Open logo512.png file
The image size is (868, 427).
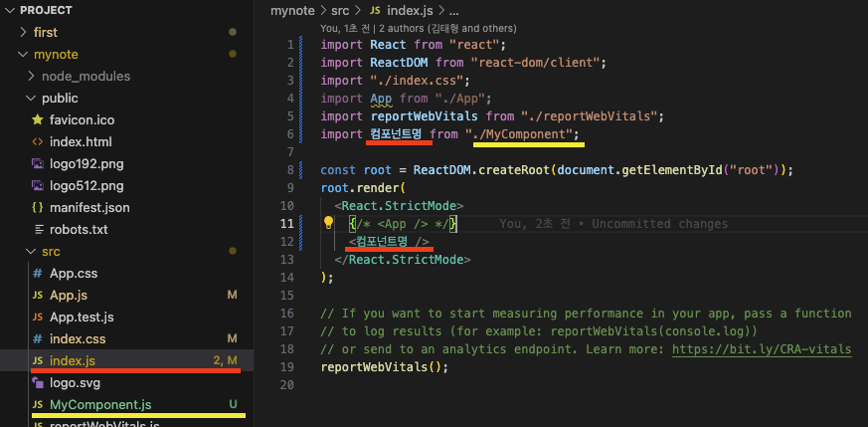tap(87, 185)
